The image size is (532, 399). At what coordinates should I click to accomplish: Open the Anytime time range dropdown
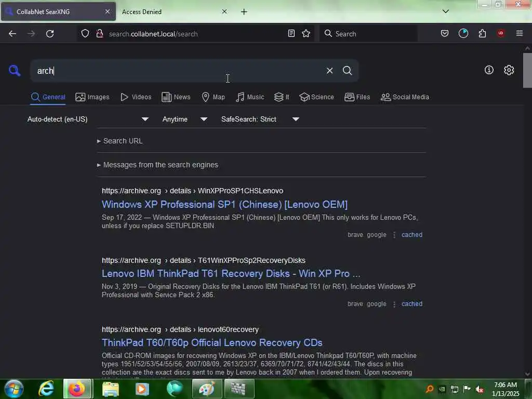pyautogui.click(x=184, y=119)
